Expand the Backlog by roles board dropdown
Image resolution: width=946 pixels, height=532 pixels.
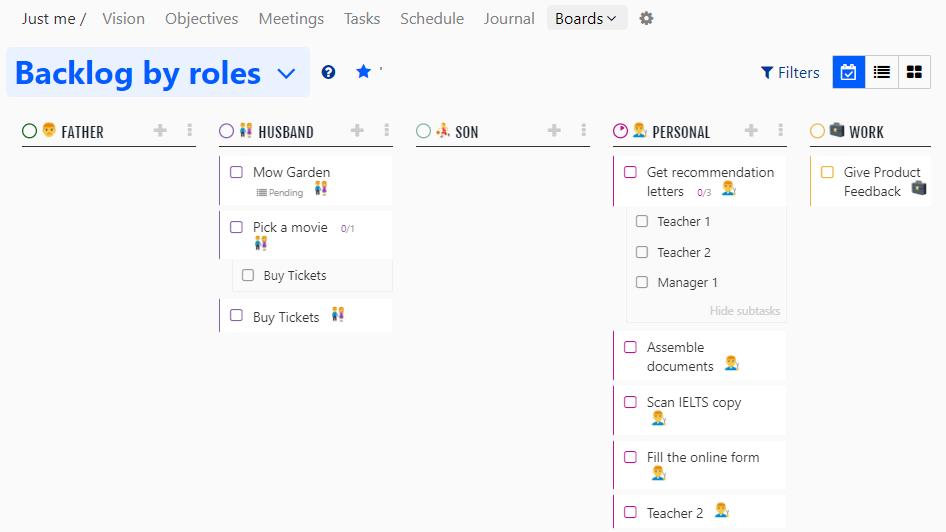click(x=286, y=73)
